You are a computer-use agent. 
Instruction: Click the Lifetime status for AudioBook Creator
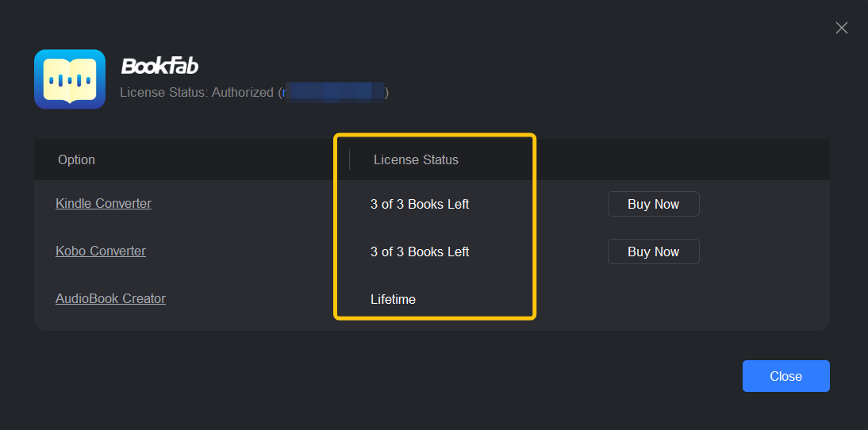393,299
